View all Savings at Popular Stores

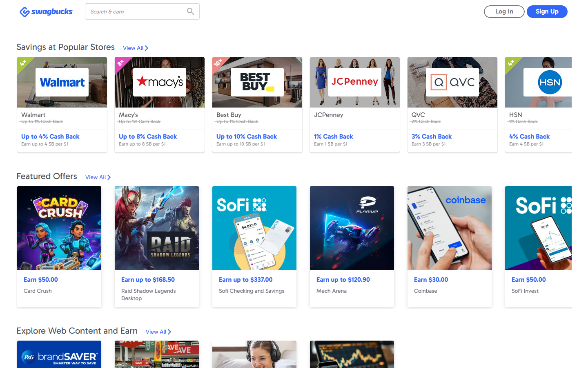[x=136, y=48]
